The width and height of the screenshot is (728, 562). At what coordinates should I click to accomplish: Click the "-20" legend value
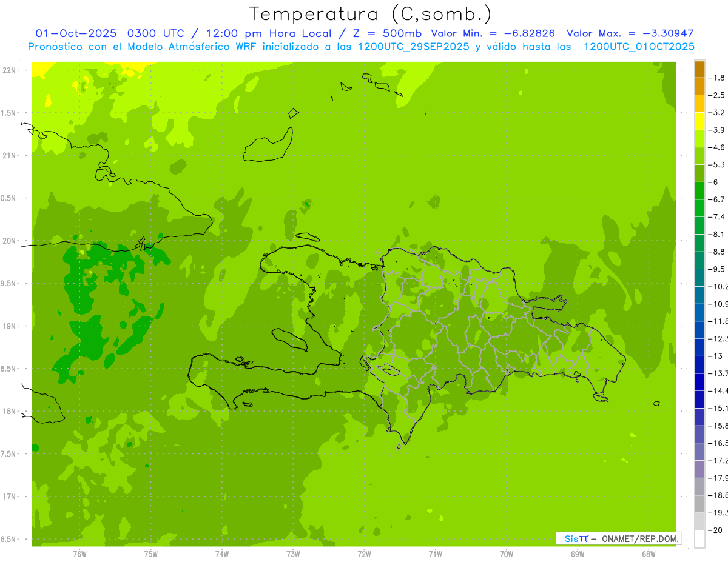(715, 530)
